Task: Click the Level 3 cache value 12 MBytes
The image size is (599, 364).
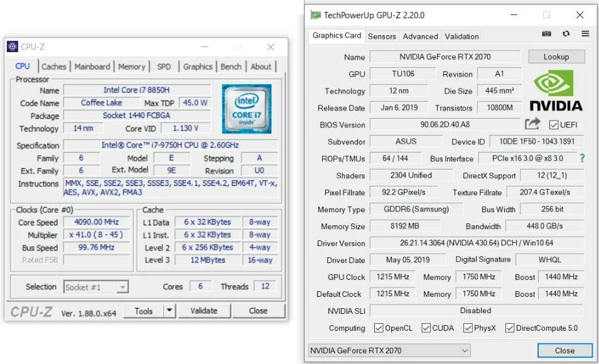Action: tap(208, 260)
